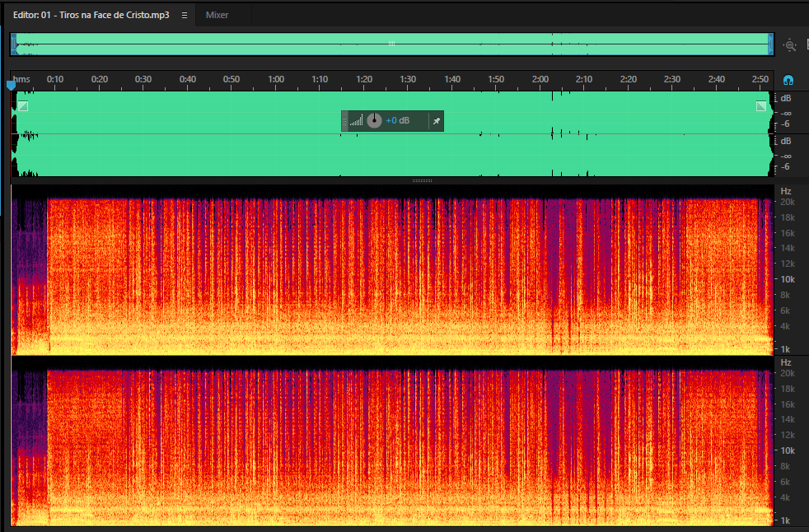Click the left handle of overview navigator
The height and width of the screenshot is (532, 809).
click(14, 44)
